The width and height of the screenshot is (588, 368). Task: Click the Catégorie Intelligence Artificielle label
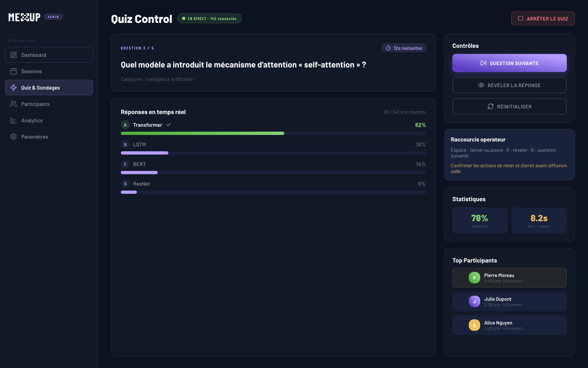coord(157,79)
